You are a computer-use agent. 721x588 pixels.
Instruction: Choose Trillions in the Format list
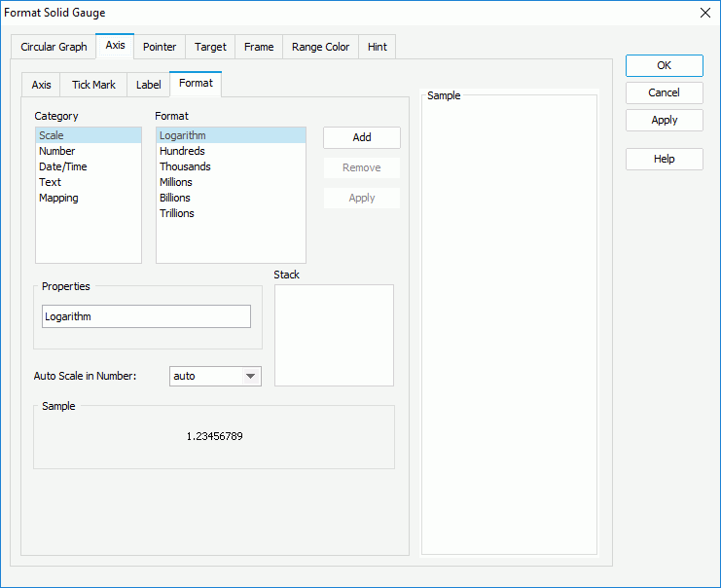click(x=177, y=213)
